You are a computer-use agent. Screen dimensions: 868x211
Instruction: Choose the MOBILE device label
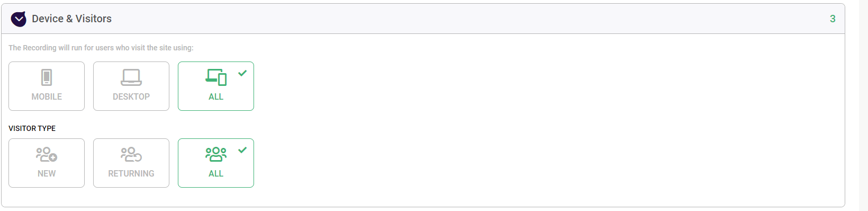47,96
